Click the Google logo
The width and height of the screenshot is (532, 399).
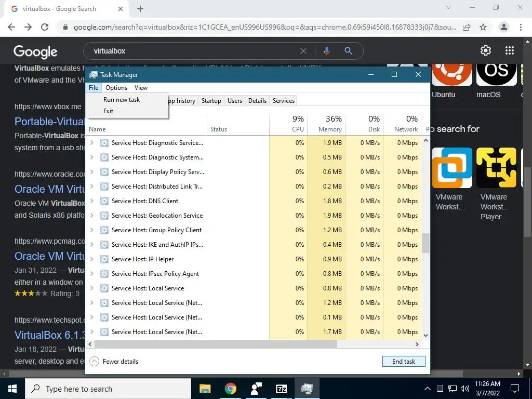[35, 51]
